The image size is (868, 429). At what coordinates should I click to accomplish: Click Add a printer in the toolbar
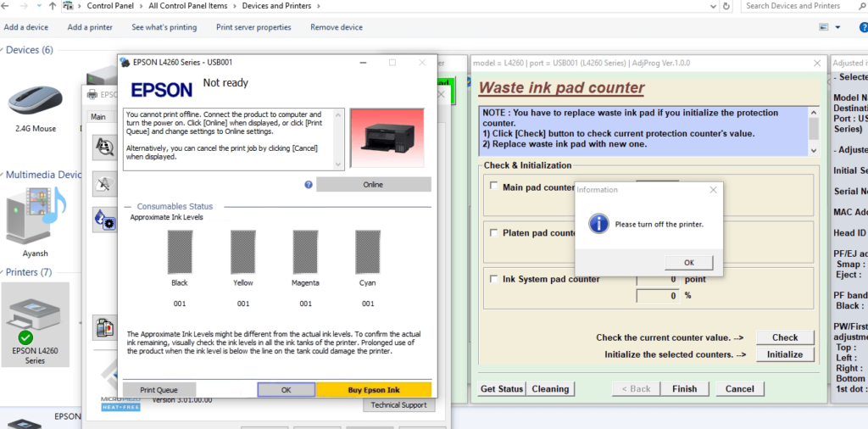click(90, 27)
